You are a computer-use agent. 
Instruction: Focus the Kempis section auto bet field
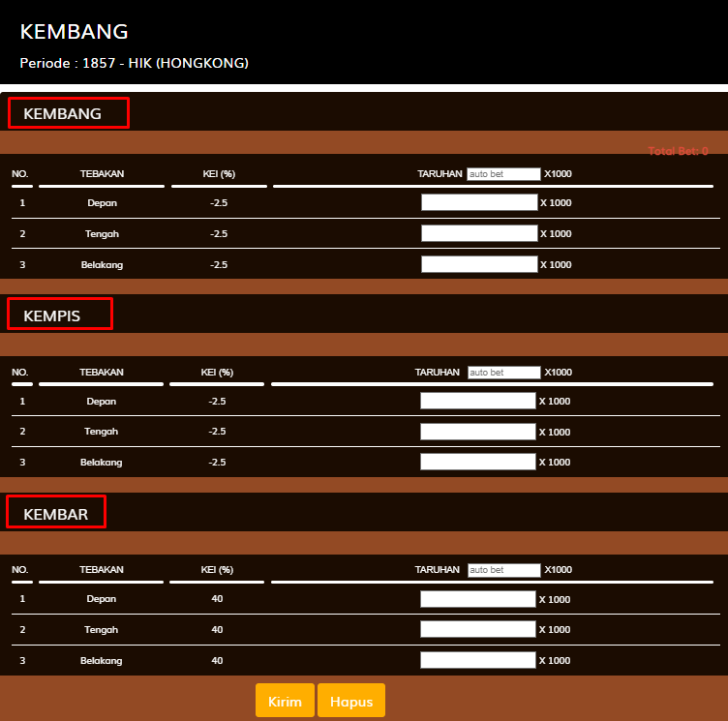[503, 373]
